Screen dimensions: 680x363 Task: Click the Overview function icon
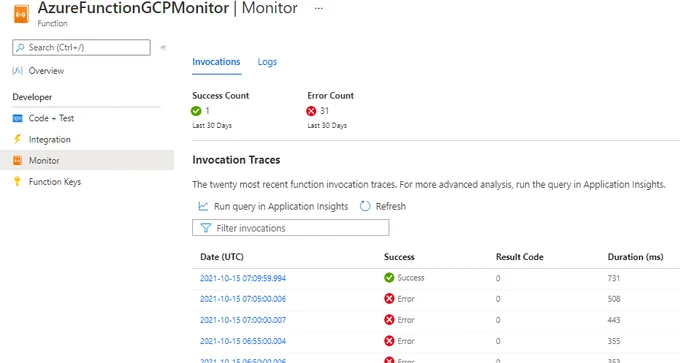(17, 71)
